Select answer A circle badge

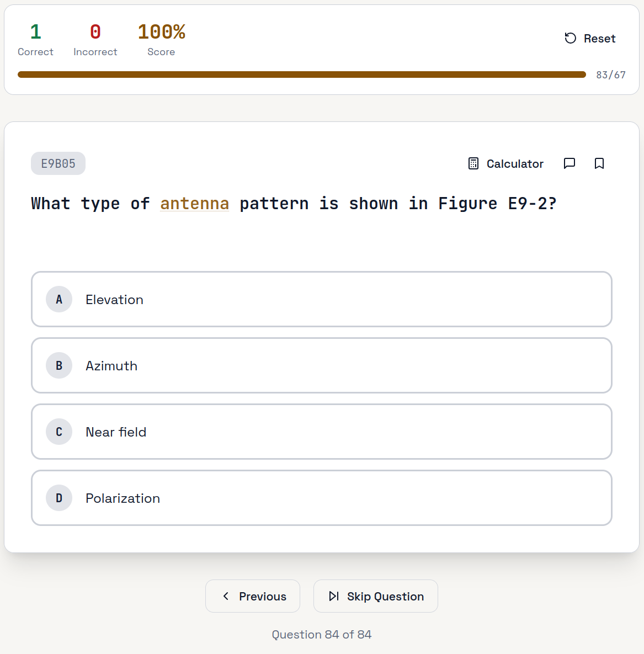59,299
